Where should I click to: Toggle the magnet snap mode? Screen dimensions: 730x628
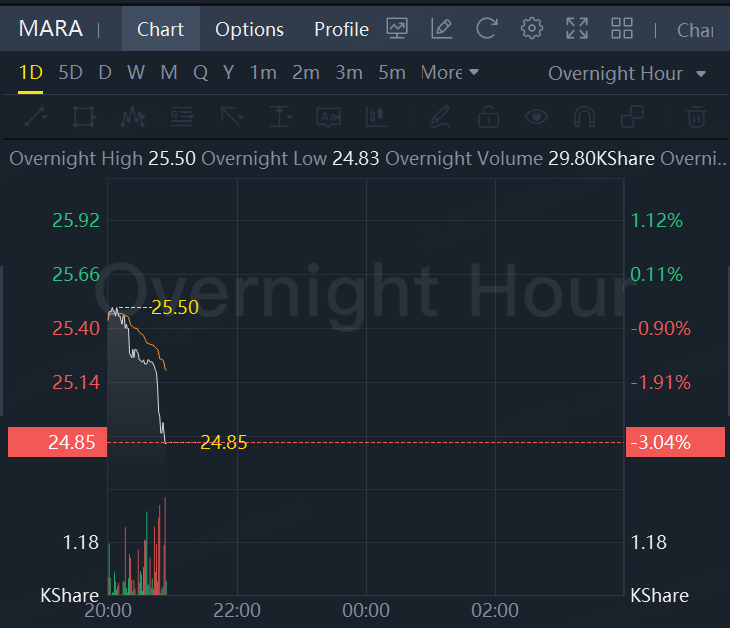pyautogui.click(x=585, y=117)
